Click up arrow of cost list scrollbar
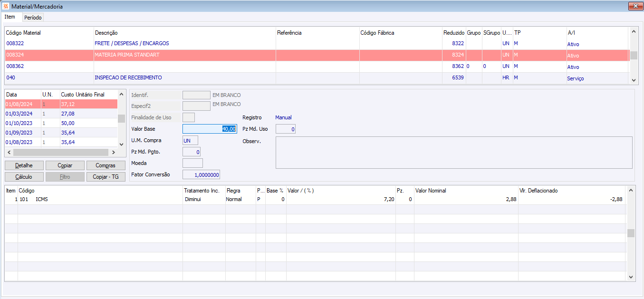 coord(121,94)
